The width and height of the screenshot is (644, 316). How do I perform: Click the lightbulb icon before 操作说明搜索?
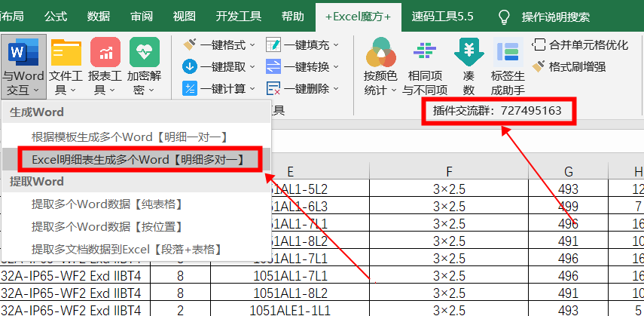pos(504,17)
